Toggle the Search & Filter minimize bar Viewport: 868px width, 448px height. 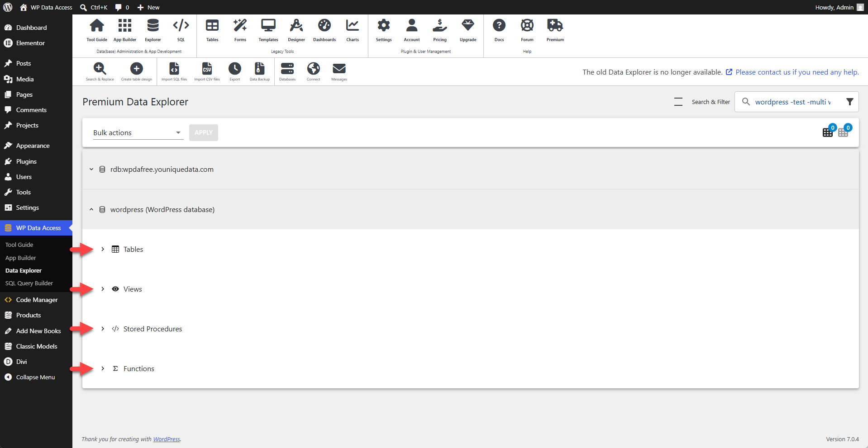(x=678, y=102)
